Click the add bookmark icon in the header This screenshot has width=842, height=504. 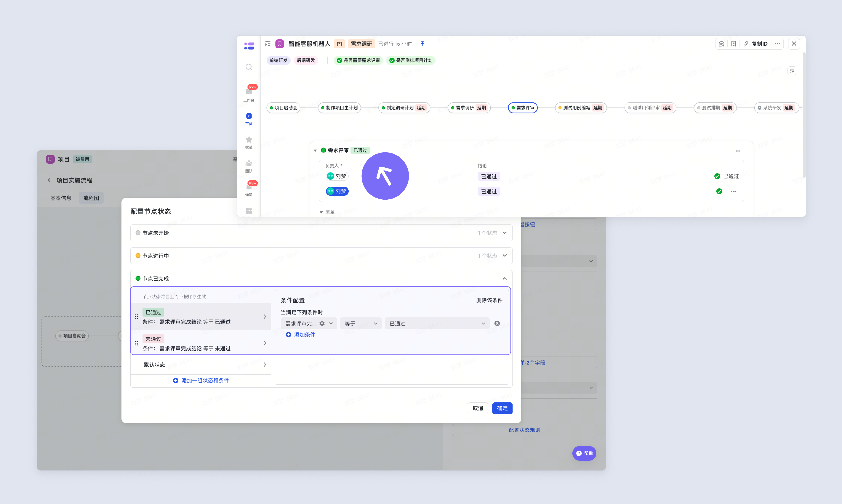pyautogui.click(x=734, y=44)
